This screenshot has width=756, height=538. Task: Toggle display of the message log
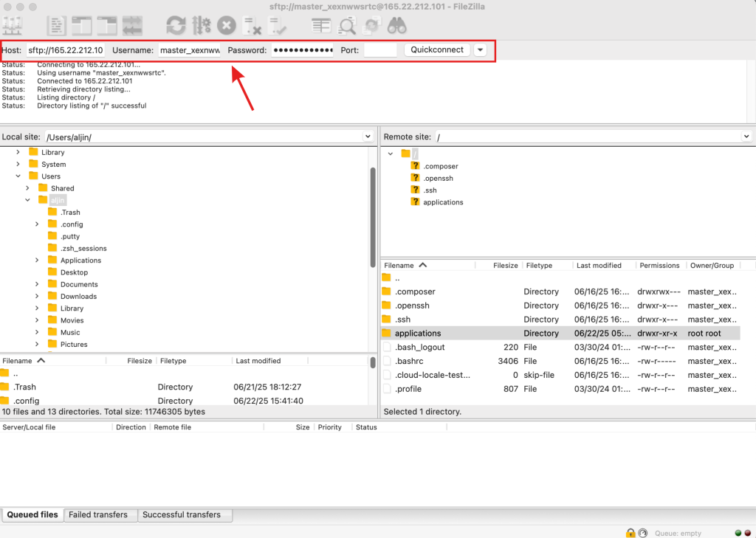point(56,26)
